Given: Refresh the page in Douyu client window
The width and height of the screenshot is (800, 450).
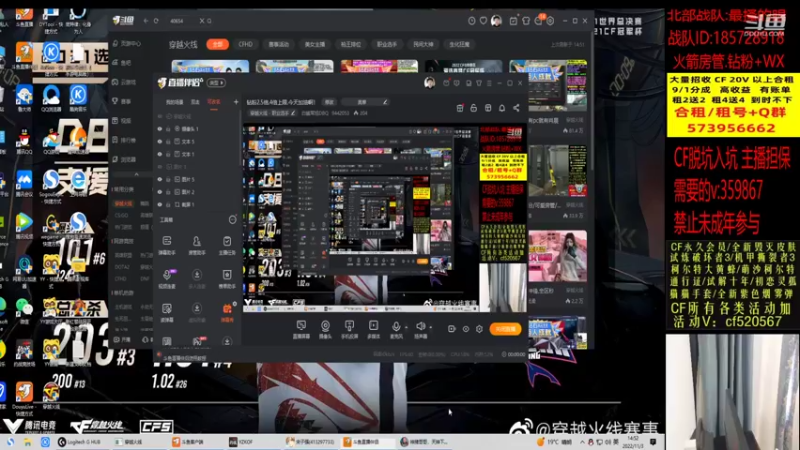Looking at the screenshot, I should [x=156, y=21].
